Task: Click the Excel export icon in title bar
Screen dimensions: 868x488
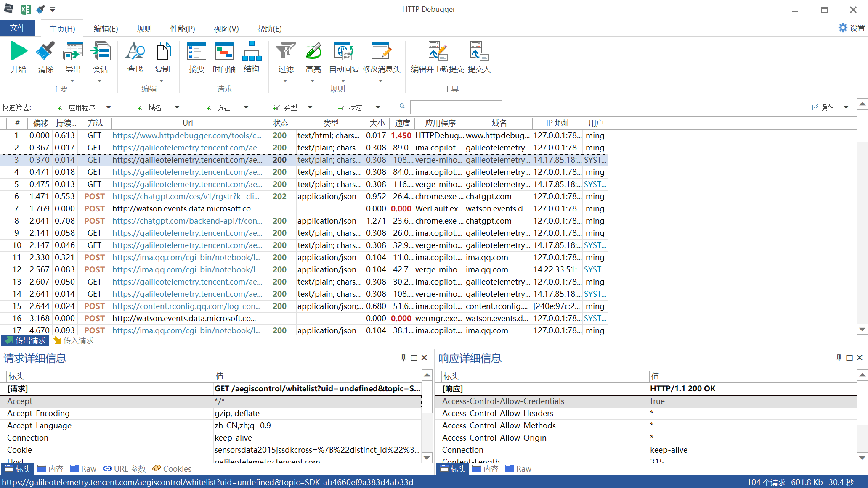Action: (x=25, y=9)
